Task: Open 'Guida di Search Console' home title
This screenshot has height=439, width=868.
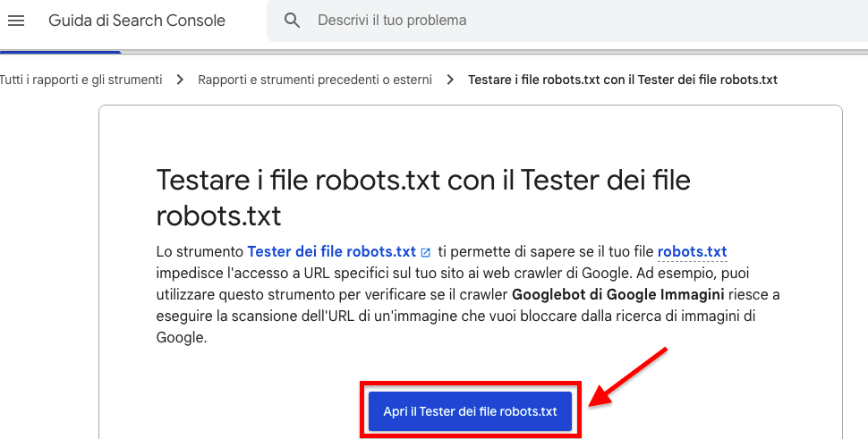Action: (x=136, y=20)
